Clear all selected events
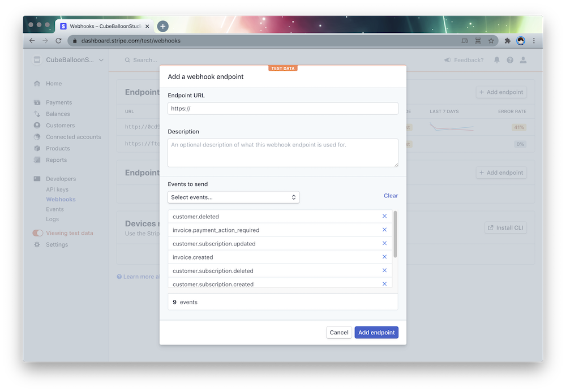The height and width of the screenshot is (392, 566). pyautogui.click(x=391, y=196)
